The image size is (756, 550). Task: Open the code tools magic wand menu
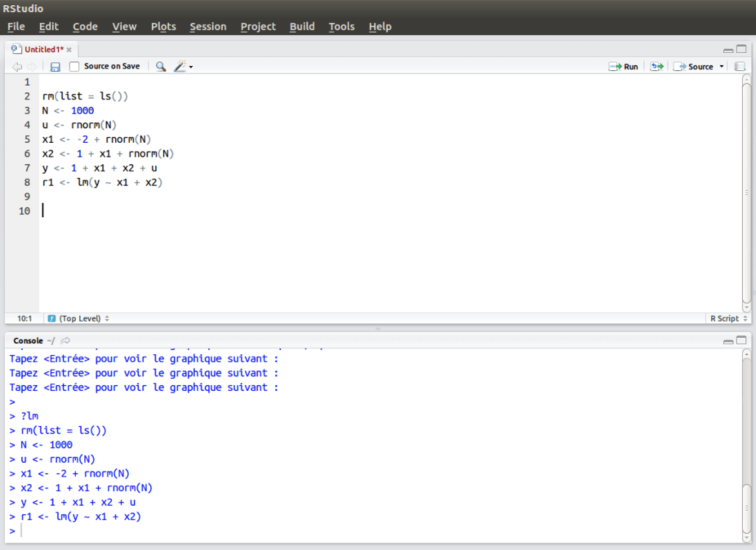click(x=183, y=67)
